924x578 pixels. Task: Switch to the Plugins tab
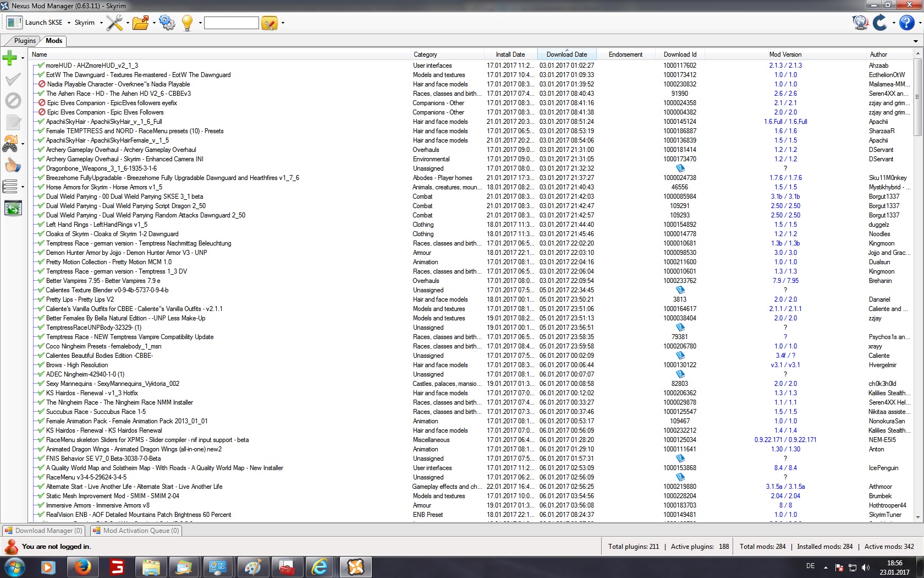click(x=25, y=41)
